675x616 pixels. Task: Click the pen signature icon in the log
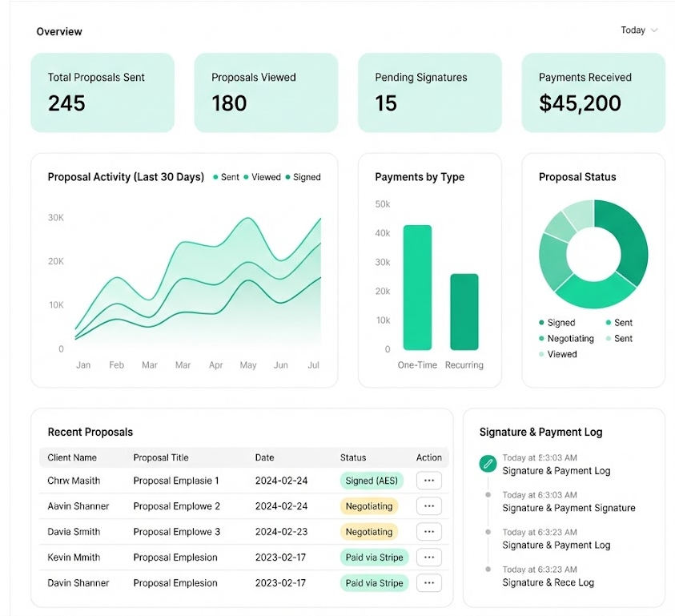[488, 464]
